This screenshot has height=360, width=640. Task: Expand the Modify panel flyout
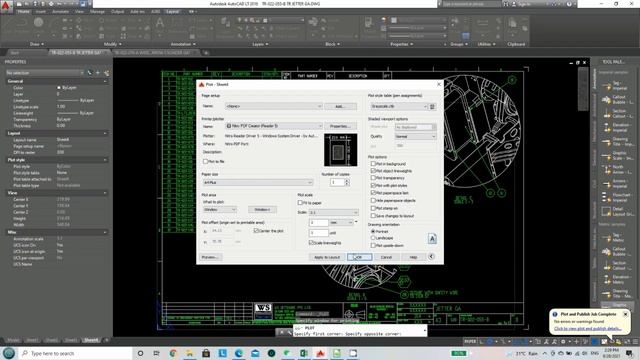pyautogui.click(x=113, y=44)
